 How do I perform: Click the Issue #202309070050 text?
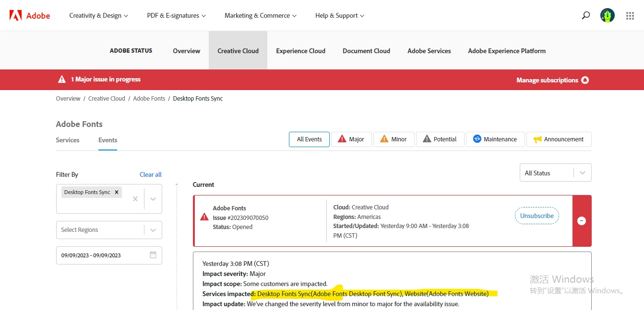(x=240, y=218)
